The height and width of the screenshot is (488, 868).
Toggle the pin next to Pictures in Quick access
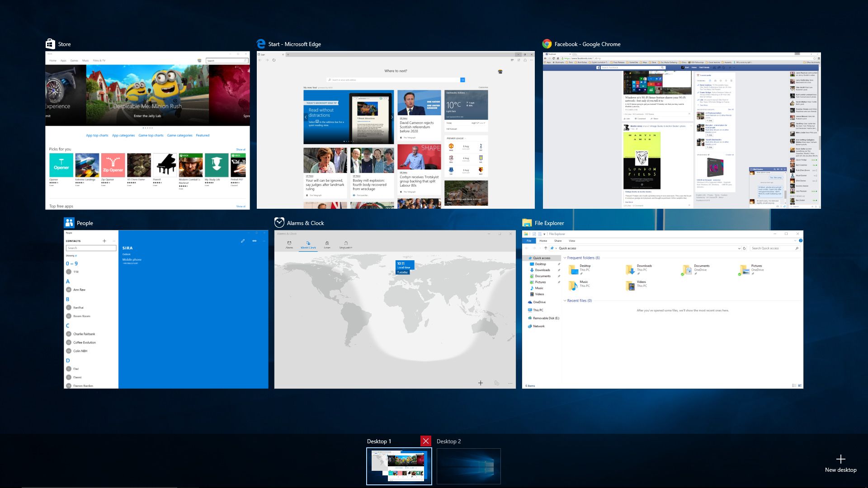[x=559, y=282]
